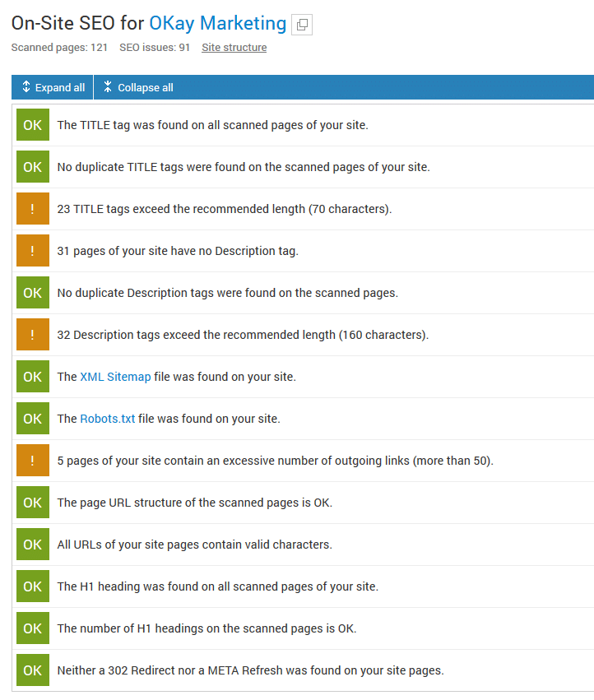
Task: Click warning badge for 23 TITLE tags row
Action: click(33, 209)
